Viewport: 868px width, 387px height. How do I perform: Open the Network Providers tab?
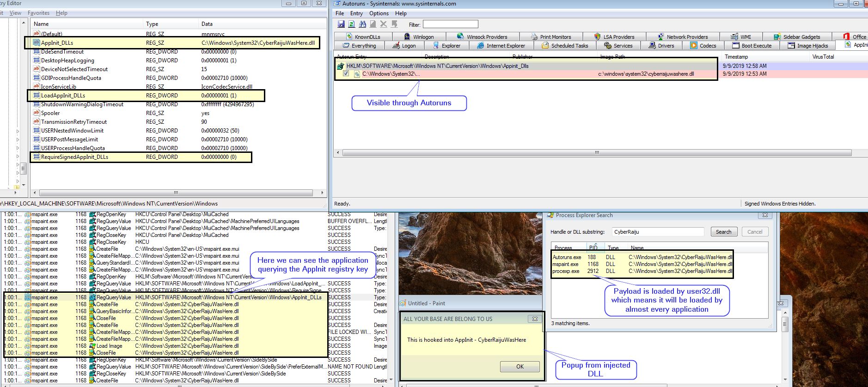pos(683,36)
